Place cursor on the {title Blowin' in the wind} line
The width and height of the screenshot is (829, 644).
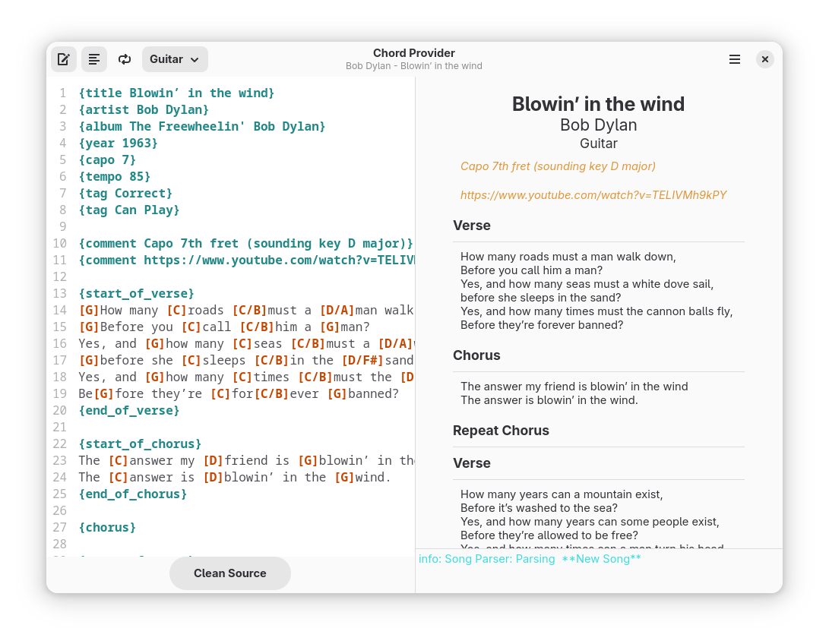click(x=176, y=93)
